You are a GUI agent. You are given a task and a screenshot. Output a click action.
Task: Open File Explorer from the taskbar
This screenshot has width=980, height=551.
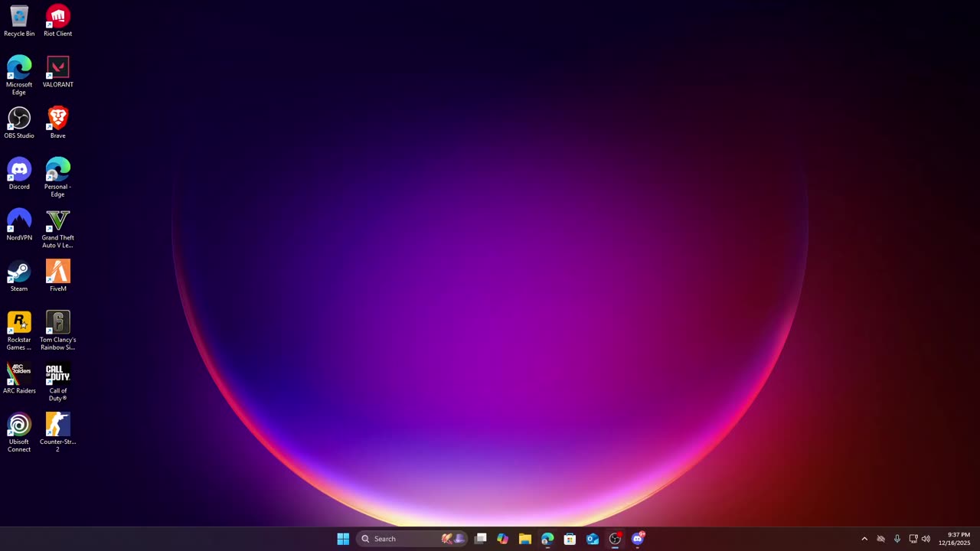[x=524, y=539]
